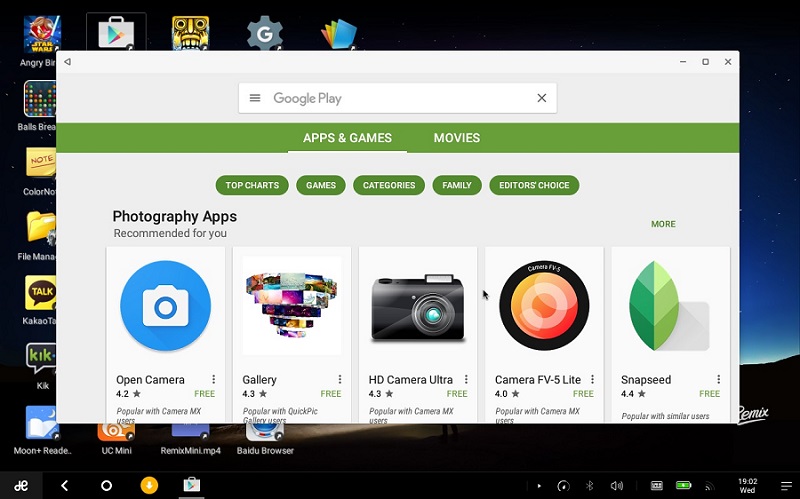Viewport: 800px width, 499px height.
Task: Open overflow menu for Open Camera
Action: [214, 379]
